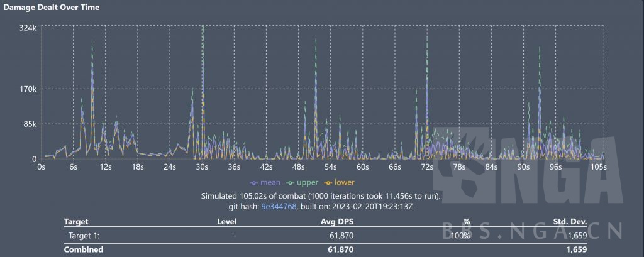
Task: Toggle the mean series in legend
Action: (265, 183)
